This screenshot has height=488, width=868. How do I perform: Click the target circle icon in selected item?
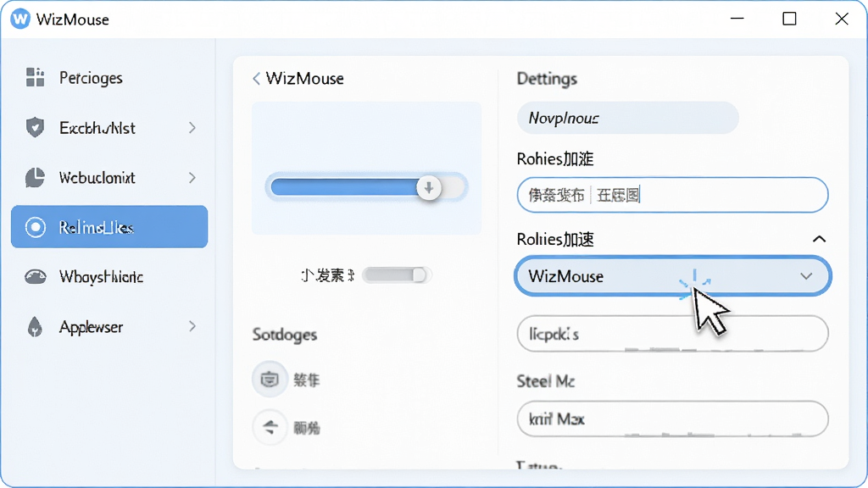[35, 227]
